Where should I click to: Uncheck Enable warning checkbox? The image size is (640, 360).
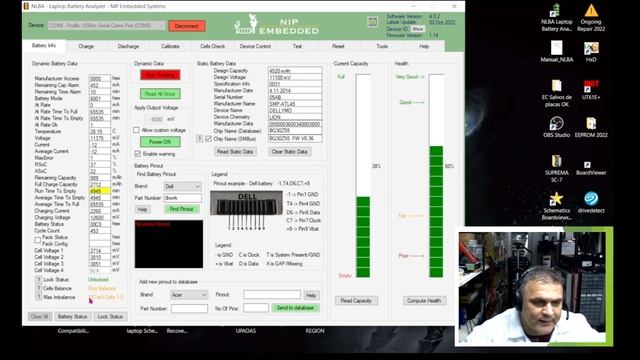pos(138,153)
